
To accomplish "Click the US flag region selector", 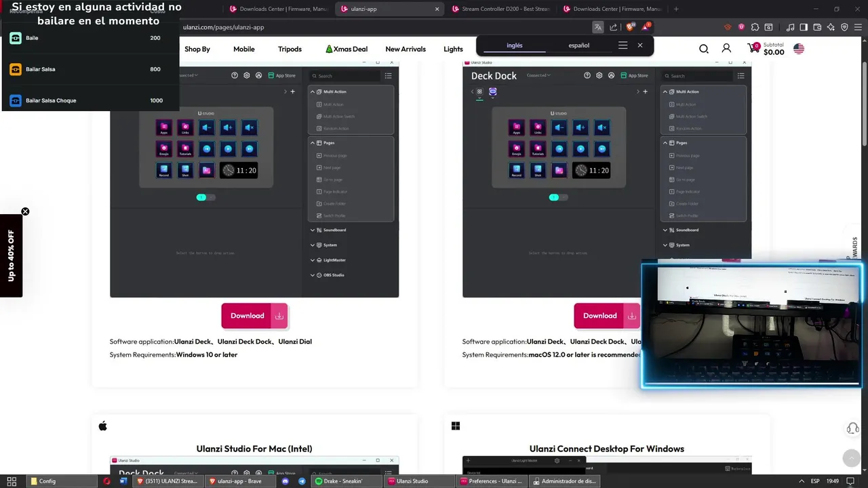I will (x=799, y=49).
